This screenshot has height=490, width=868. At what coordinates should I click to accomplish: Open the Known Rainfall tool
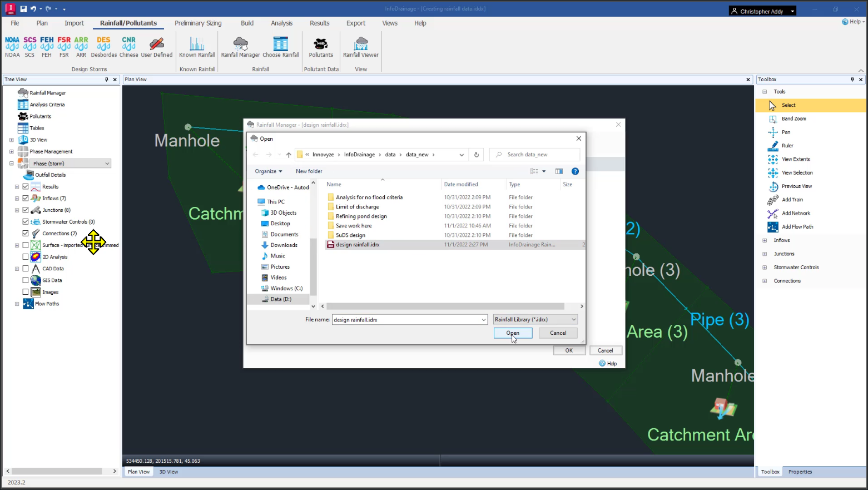click(x=197, y=47)
